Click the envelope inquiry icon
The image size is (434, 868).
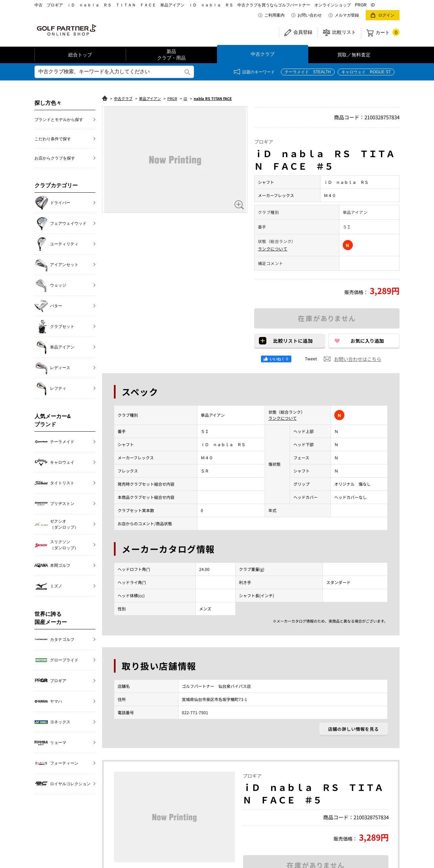click(x=327, y=359)
